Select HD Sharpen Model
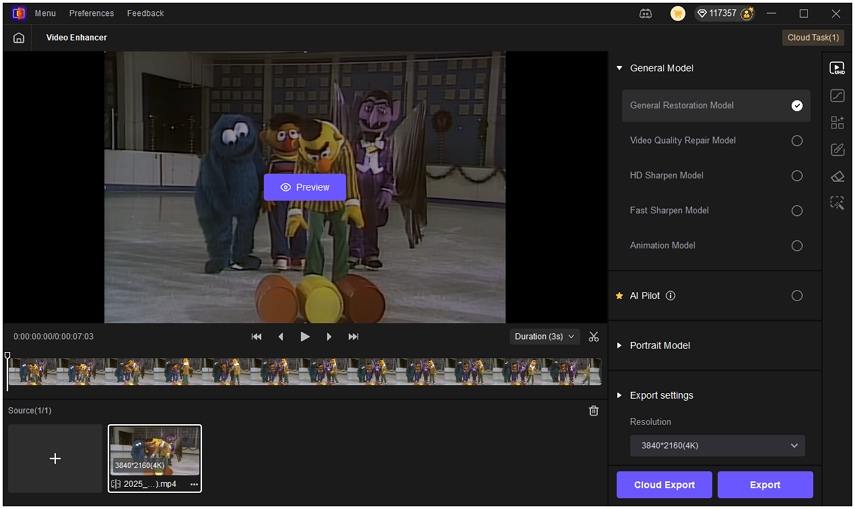This screenshot has width=855, height=509. 716,175
